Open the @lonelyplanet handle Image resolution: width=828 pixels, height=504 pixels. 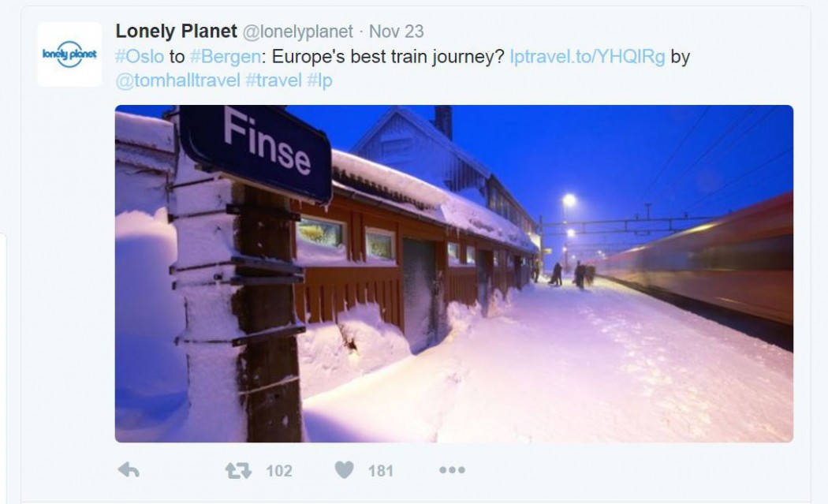[298, 32]
